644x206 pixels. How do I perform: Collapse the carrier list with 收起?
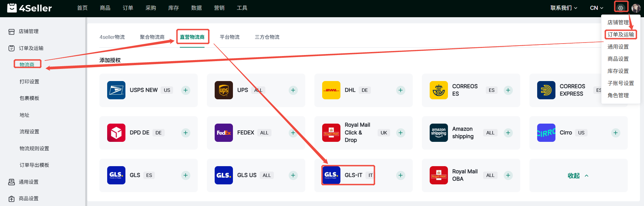[x=578, y=176]
